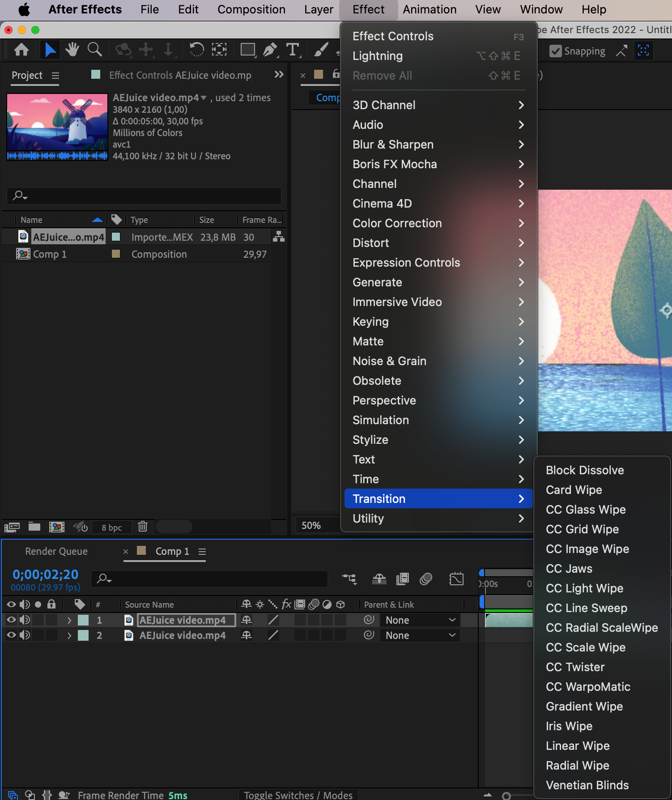This screenshot has height=800, width=672.
Task: Click the Home icon in toolbar
Action: pos(21,50)
